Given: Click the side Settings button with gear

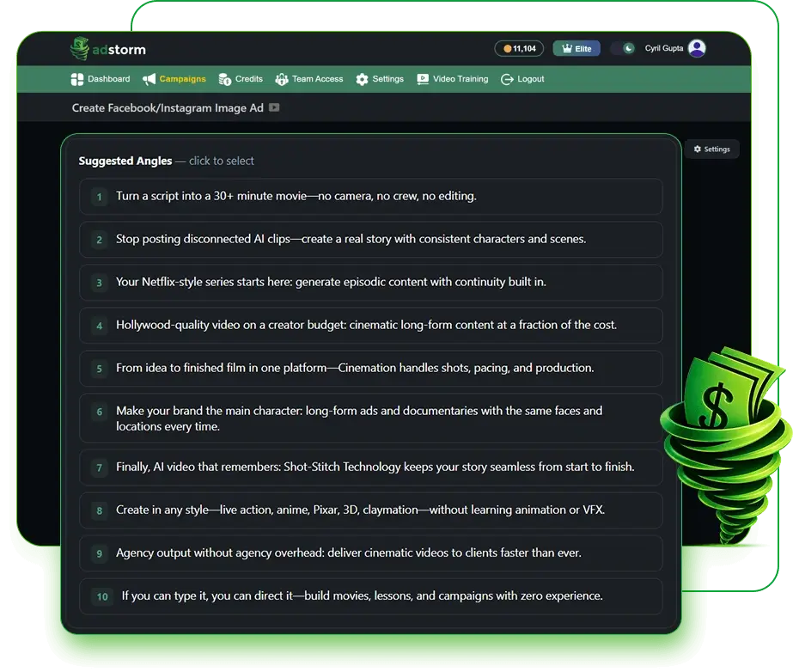Looking at the screenshot, I should tap(712, 150).
